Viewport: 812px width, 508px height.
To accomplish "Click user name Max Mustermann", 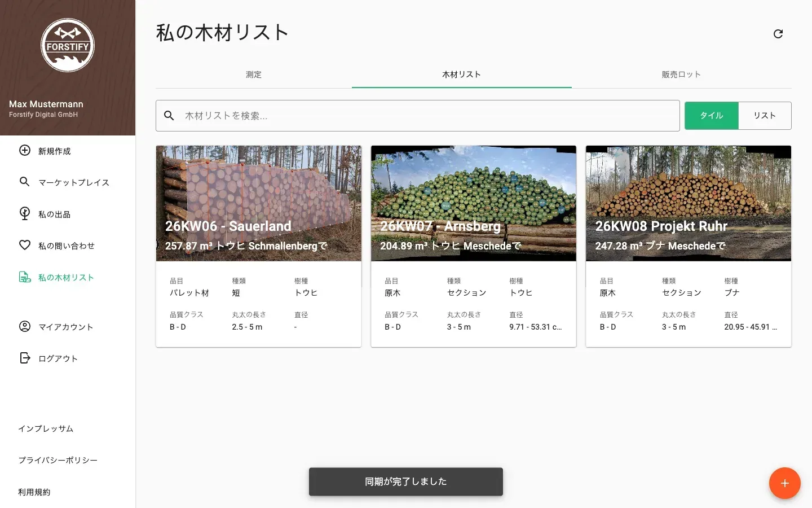I will point(46,104).
